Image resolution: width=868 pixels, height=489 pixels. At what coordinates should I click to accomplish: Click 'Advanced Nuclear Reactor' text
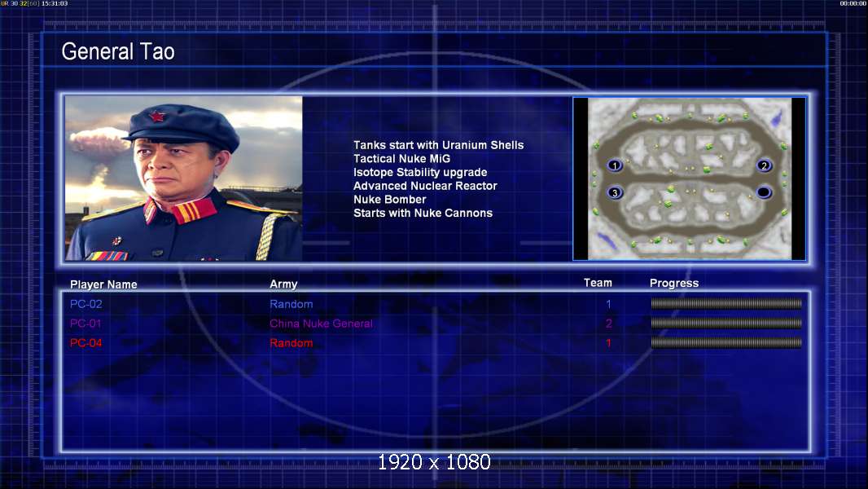[425, 186]
